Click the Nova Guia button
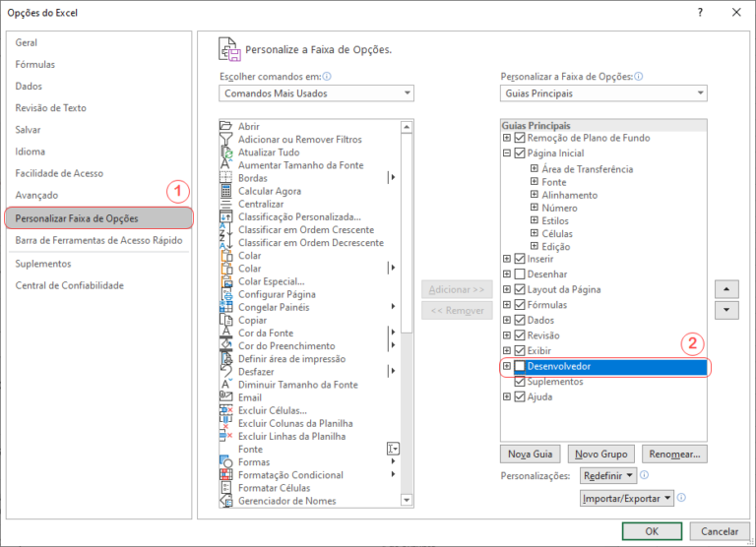 (x=530, y=454)
